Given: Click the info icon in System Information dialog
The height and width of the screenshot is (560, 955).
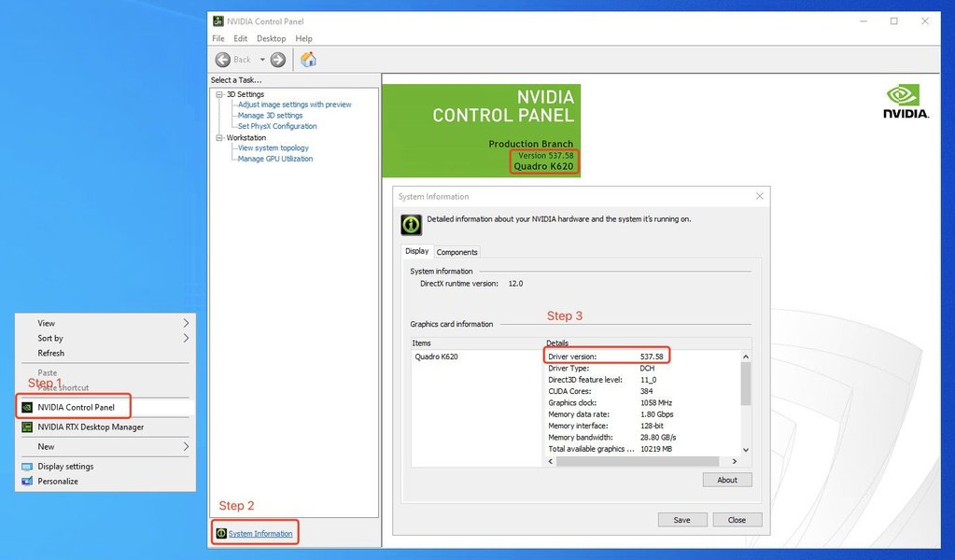Looking at the screenshot, I should (411, 225).
